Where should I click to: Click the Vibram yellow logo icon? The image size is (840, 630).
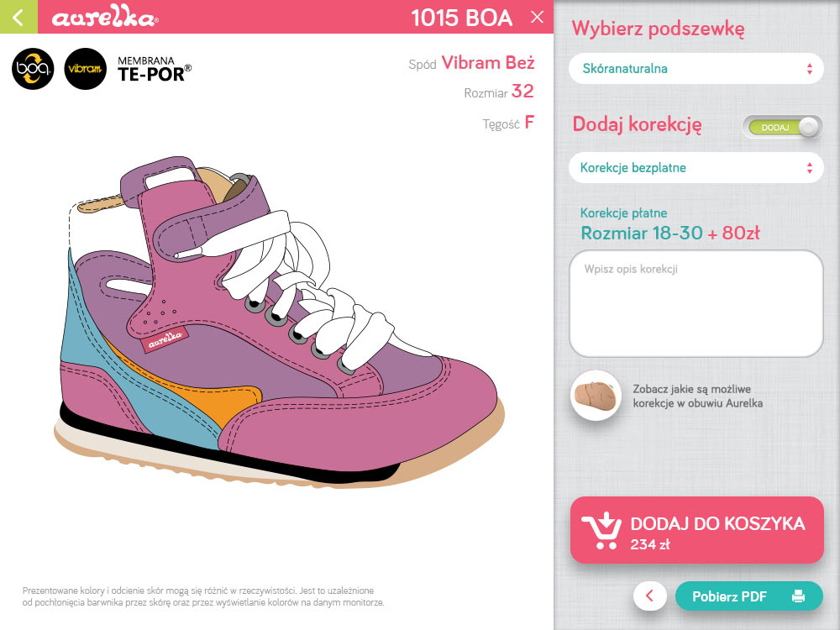(x=85, y=69)
